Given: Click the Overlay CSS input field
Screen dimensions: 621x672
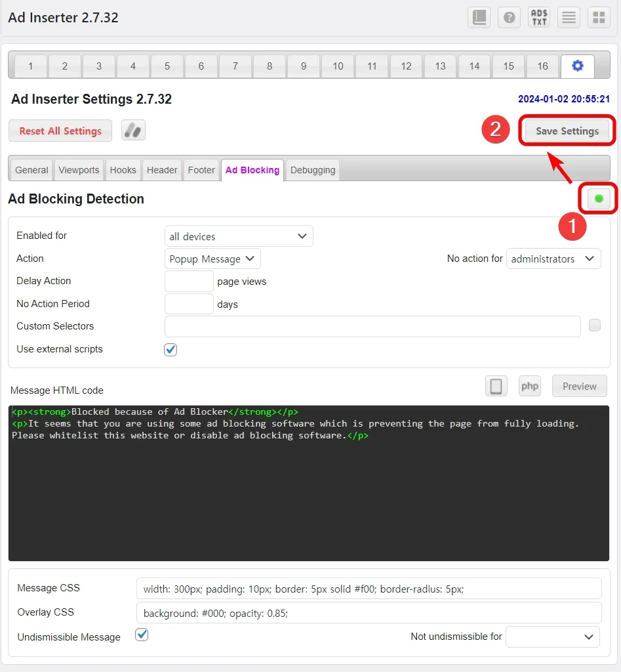Looking at the screenshot, I should (x=369, y=613).
